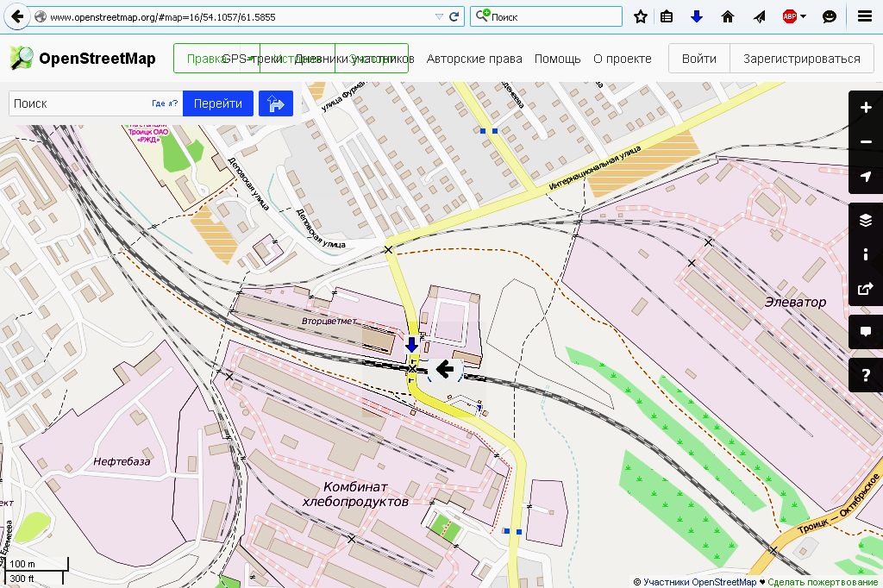Activate the query features tool
The image size is (883, 588).
click(x=866, y=375)
